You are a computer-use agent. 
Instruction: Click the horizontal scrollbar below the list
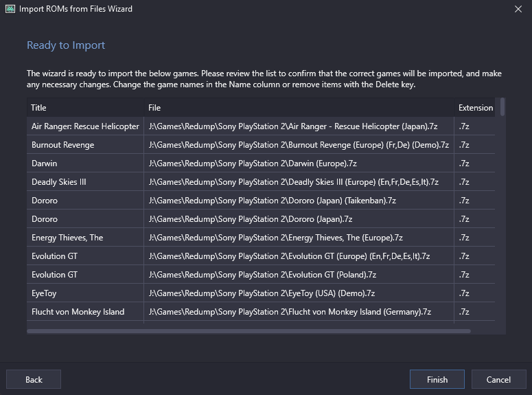[248, 331]
